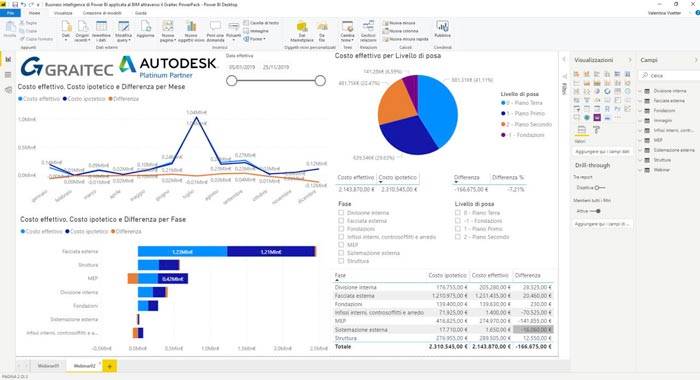Click Forme shapes button in ribbon
The image size is (700, 380).
pos(255,39)
